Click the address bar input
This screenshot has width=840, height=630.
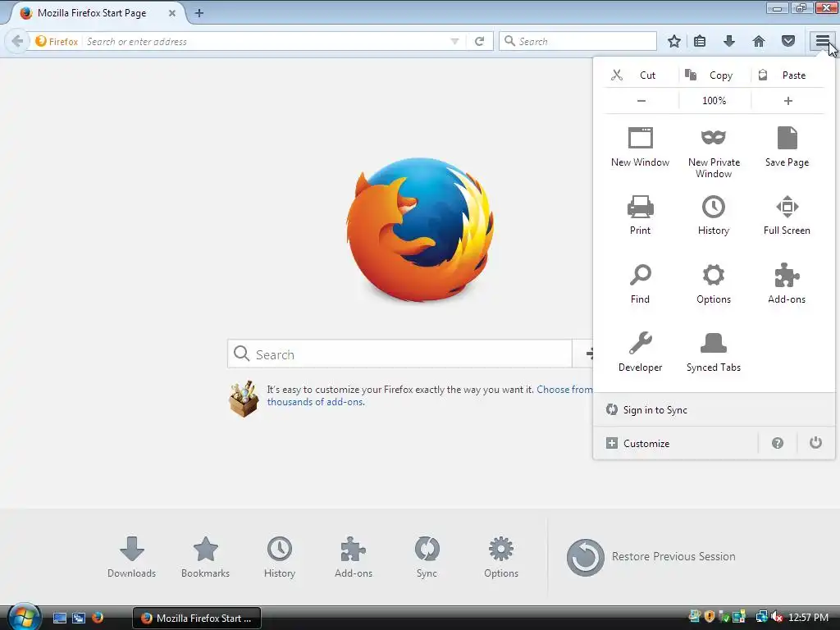coord(267,41)
